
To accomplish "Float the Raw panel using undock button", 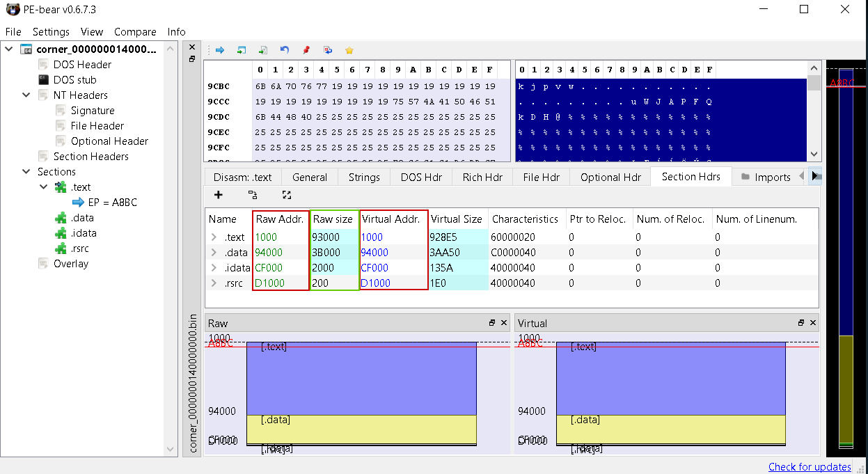I will tap(492, 323).
